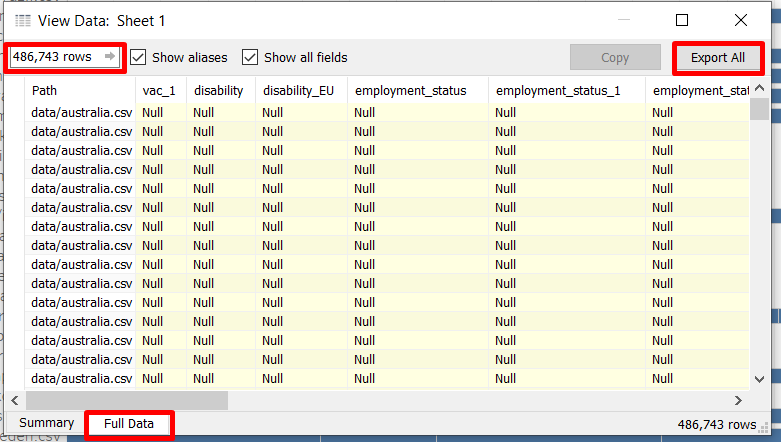Select the disability_EU column header
Viewport: 781px width, 442px height.
coord(301,91)
